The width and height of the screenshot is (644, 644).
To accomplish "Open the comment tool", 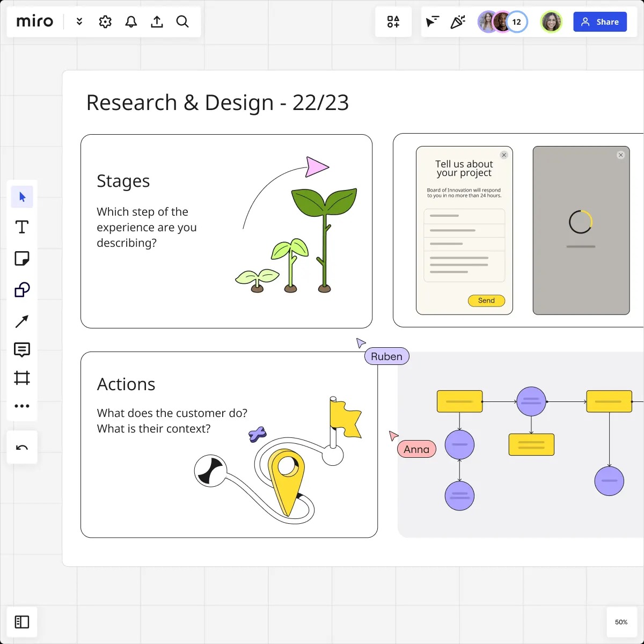I will pos(22,350).
